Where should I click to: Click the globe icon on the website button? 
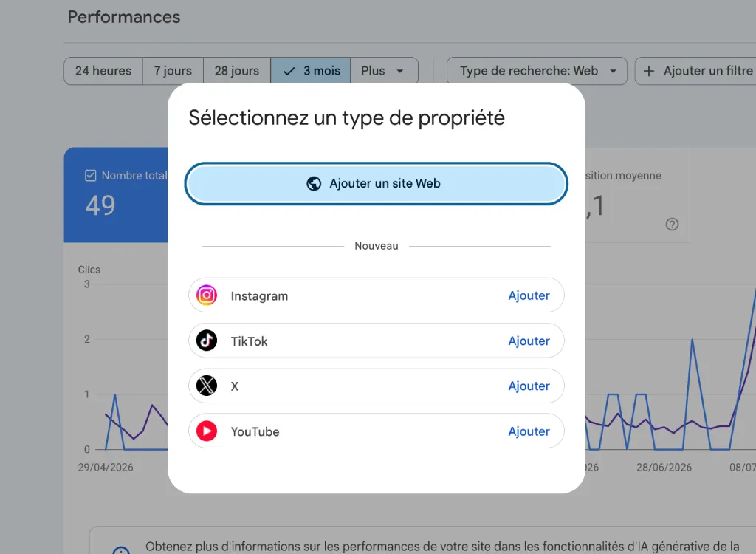pos(314,183)
